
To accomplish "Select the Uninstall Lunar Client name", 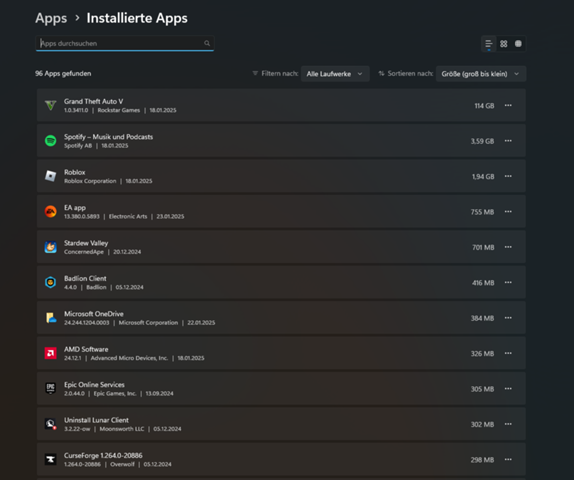I will 96,420.
